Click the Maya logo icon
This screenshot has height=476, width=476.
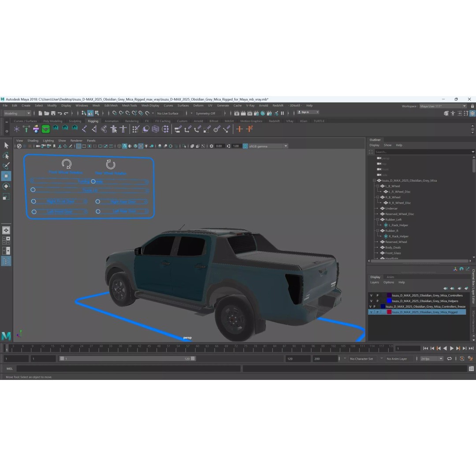tap(6, 335)
